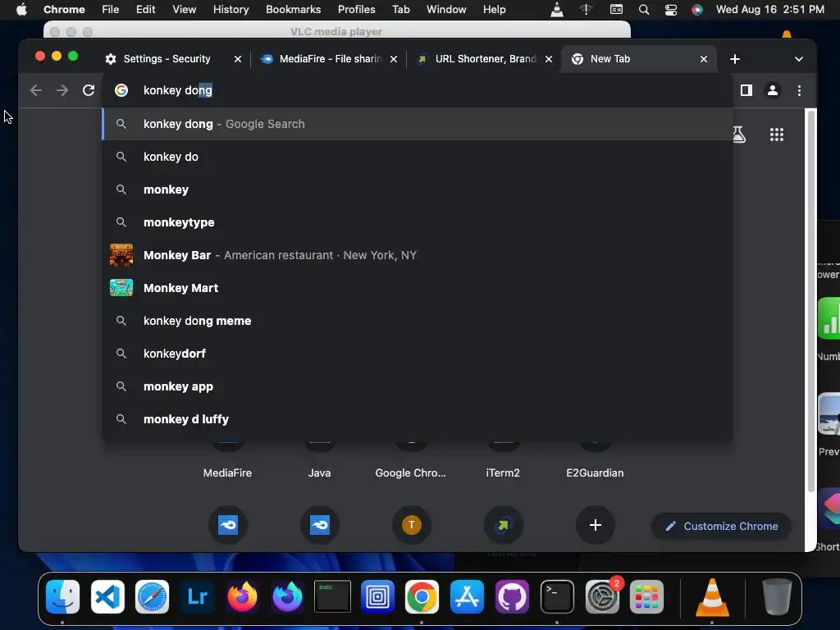This screenshot has height=630, width=840.
Task: Click orange T shortcut icon
Action: (x=412, y=525)
